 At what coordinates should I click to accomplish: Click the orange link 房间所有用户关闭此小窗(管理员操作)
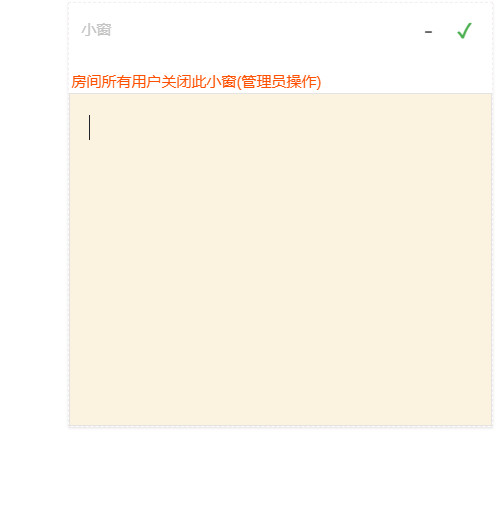coord(196,82)
